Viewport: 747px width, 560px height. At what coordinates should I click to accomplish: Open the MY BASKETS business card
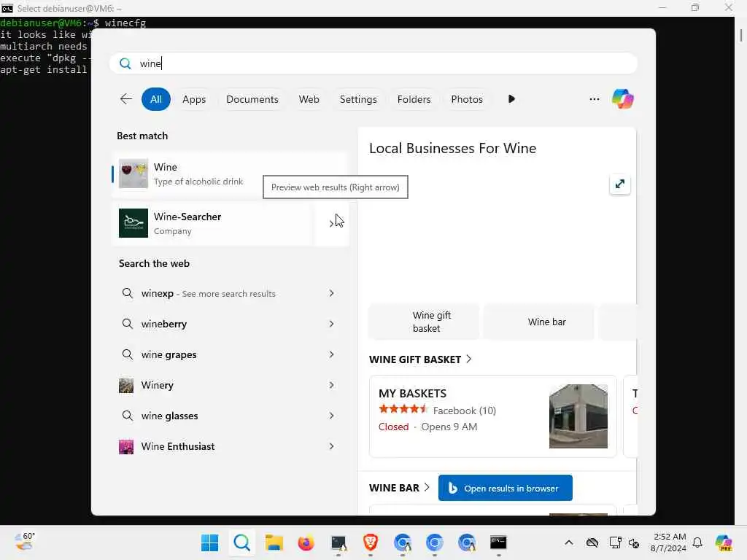pos(492,416)
